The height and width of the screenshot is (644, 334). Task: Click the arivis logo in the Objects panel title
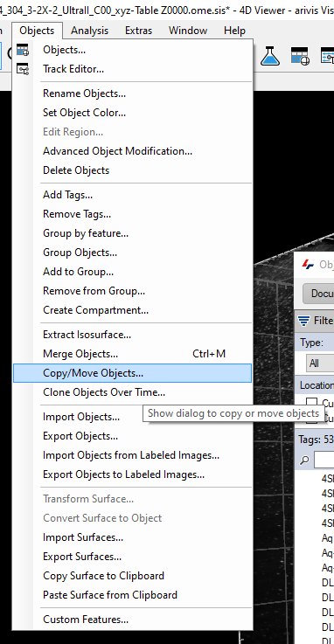[x=308, y=264]
